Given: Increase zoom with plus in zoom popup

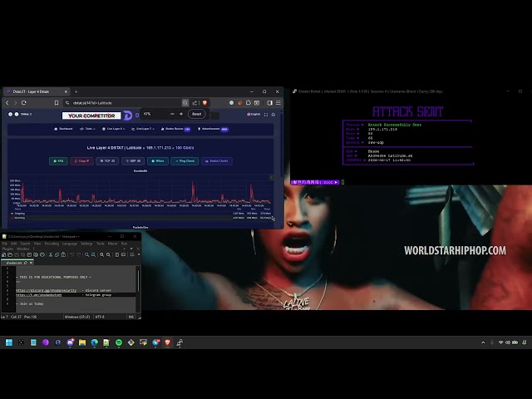Looking at the screenshot, I should click(x=181, y=114).
